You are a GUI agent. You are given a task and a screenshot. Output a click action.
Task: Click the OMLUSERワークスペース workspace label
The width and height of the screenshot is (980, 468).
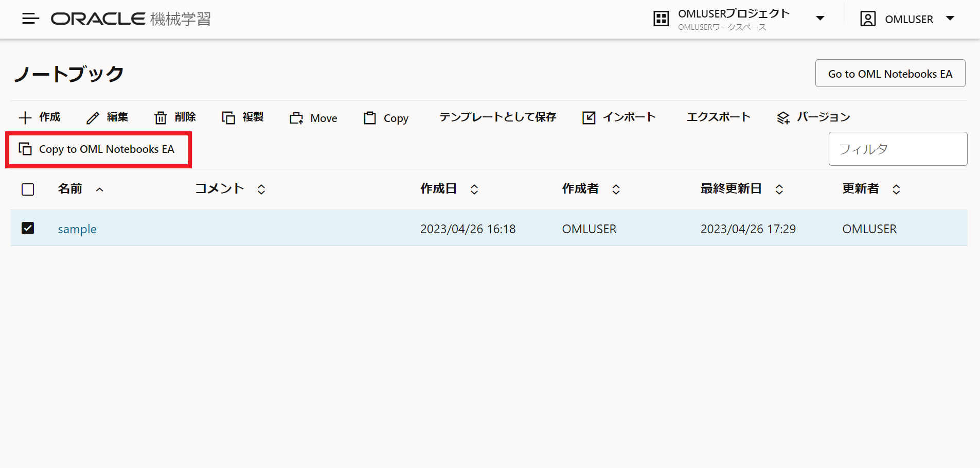tap(722, 27)
